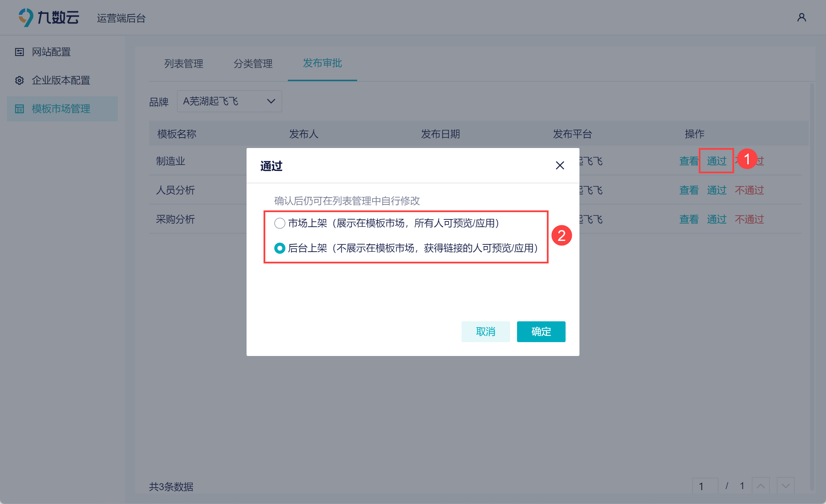Go to next page arrow
The image size is (826, 504).
[x=786, y=486]
